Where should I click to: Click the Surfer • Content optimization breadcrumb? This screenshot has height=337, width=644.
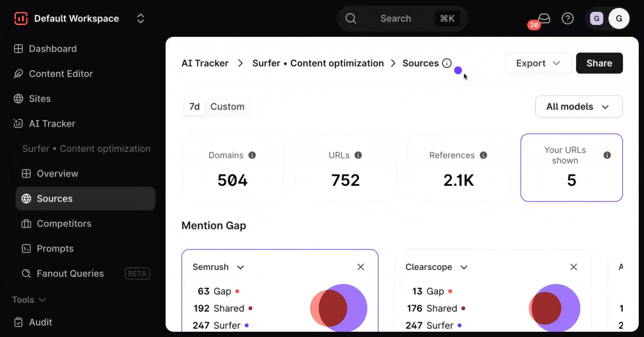318,63
